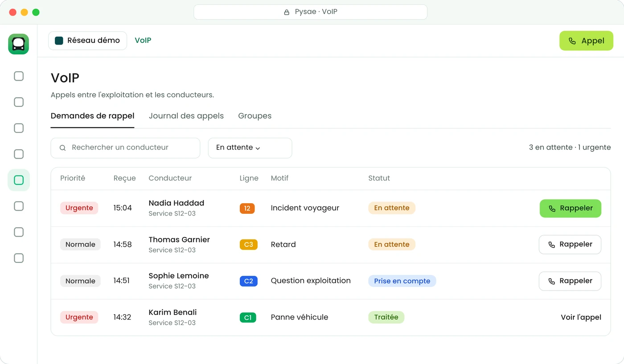Start a new call with the Appel button
The width and height of the screenshot is (624, 364).
[586, 41]
